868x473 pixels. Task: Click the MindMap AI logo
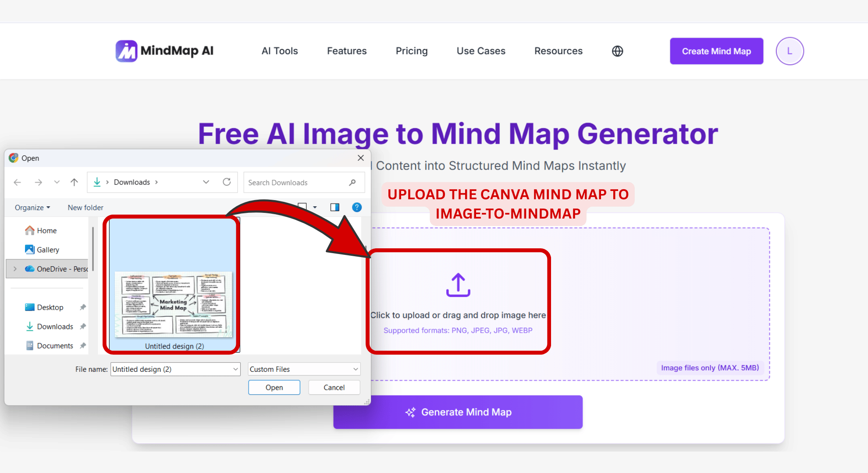164,51
